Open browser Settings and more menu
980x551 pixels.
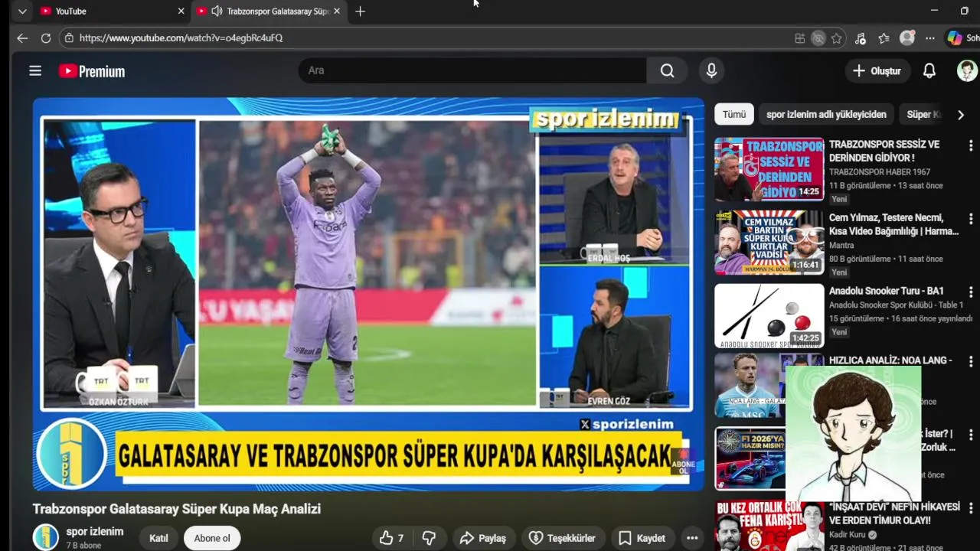click(930, 38)
